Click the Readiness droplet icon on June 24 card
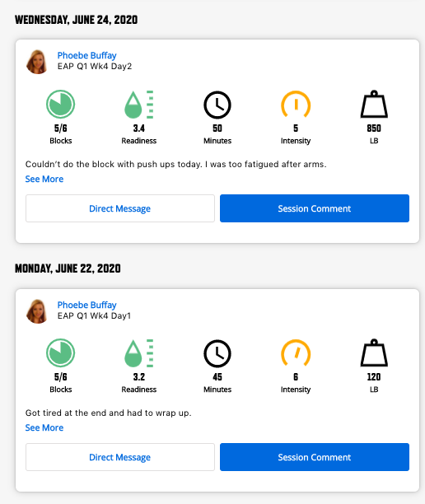The image size is (425, 504). coord(139,105)
